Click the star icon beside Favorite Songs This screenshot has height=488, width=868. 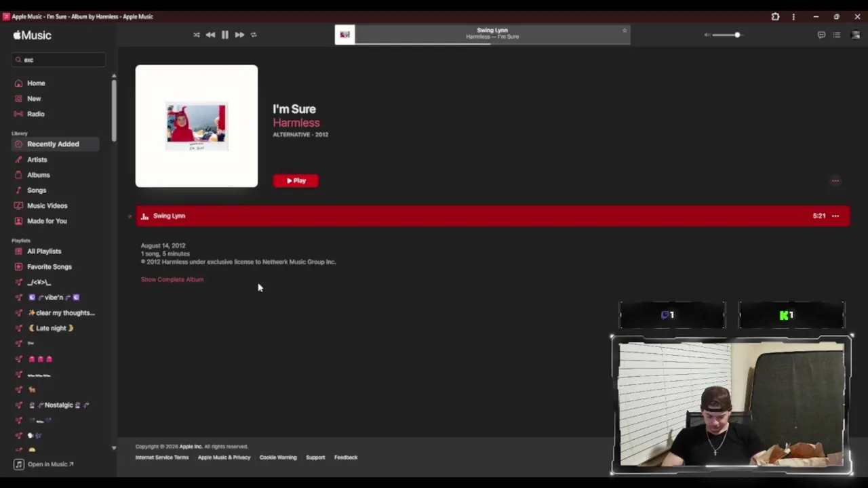point(18,267)
